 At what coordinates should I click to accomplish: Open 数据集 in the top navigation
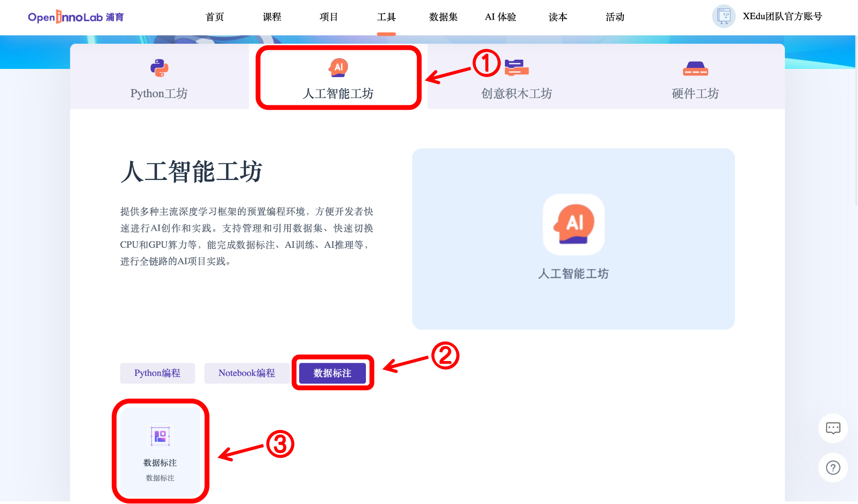(x=443, y=17)
